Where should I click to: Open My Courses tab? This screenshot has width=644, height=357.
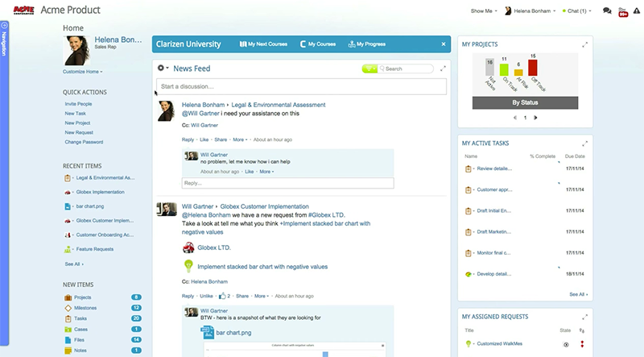318,44
